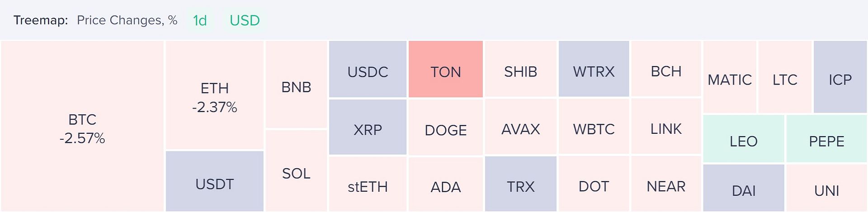Viewport: 868px width, 212px height.
Task: Open the 1d timeframe dropdown
Action: tap(200, 20)
